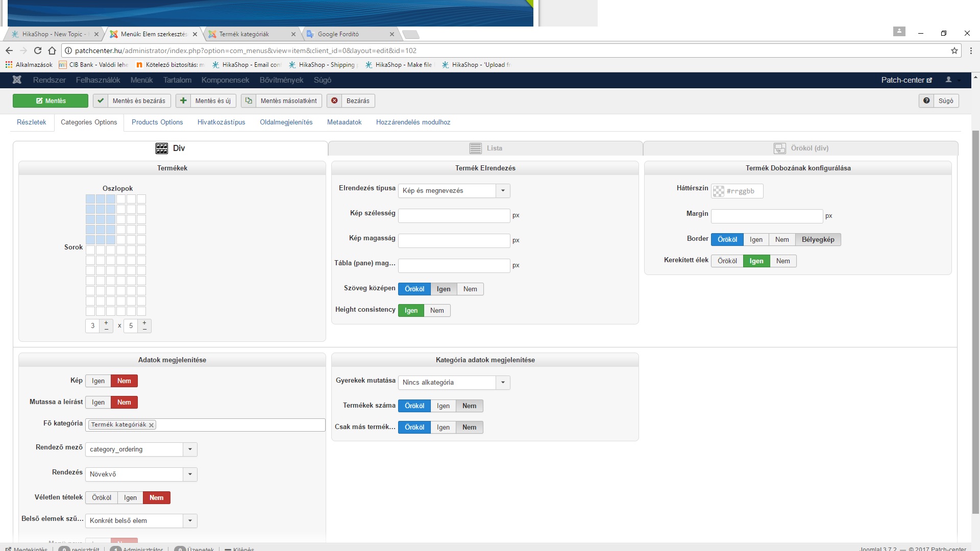The width and height of the screenshot is (980, 551).
Task: Click the Joomla logo icon
Action: click(17, 80)
